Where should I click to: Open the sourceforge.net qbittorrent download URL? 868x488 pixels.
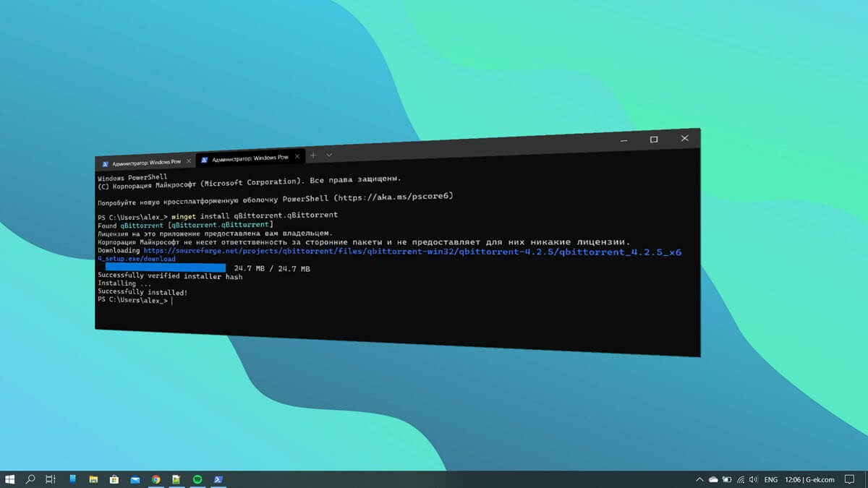point(412,252)
